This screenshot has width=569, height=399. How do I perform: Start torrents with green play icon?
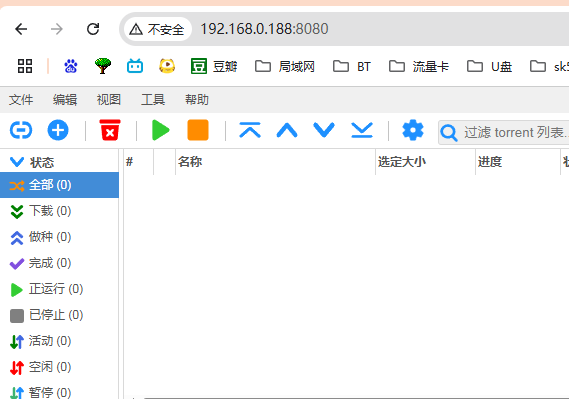(161, 130)
